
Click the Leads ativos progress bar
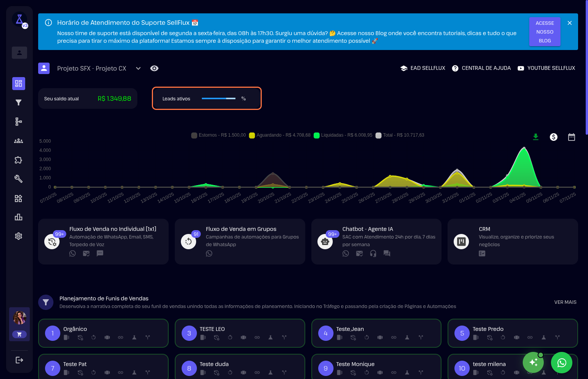coord(219,98)
